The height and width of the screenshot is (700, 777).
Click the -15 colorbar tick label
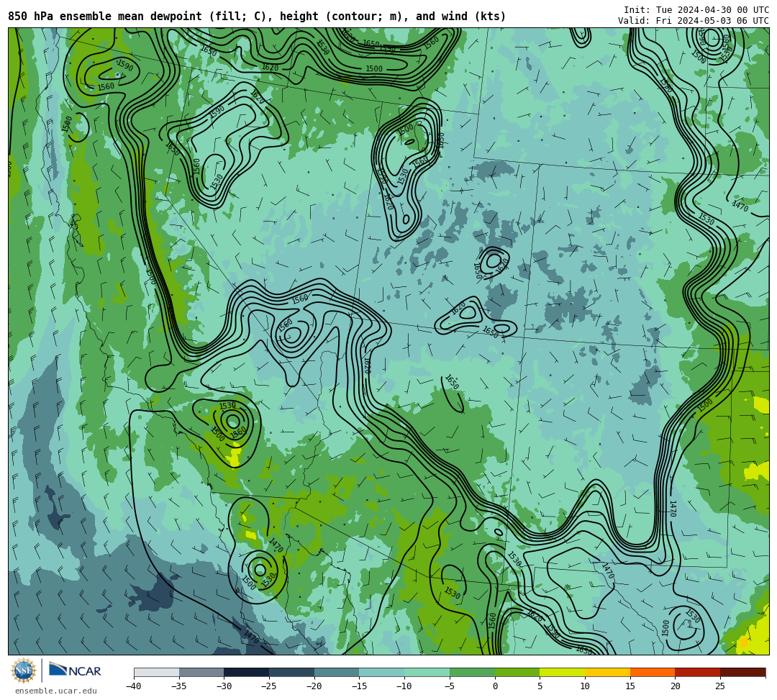359,686
